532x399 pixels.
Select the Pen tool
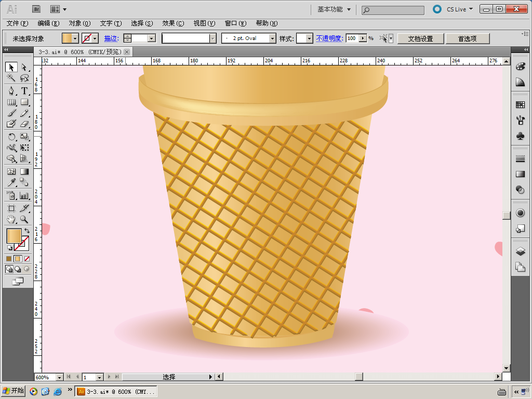click(11, 90)
